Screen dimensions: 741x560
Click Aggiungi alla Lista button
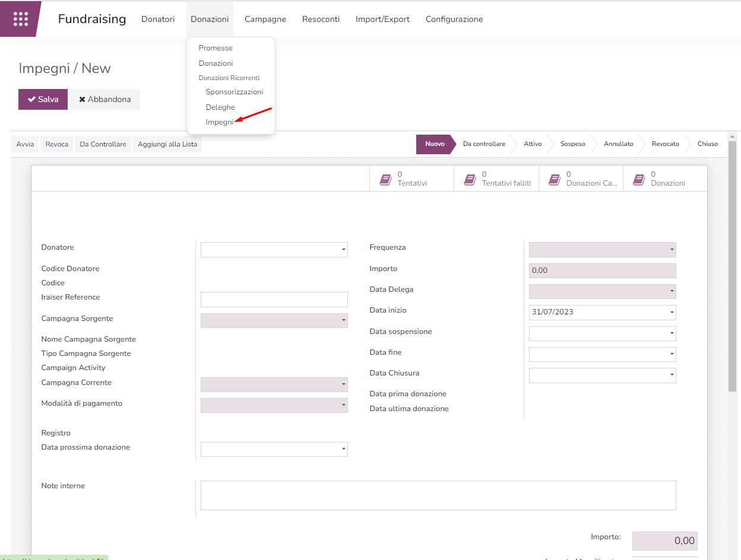[x=167, y=144]
